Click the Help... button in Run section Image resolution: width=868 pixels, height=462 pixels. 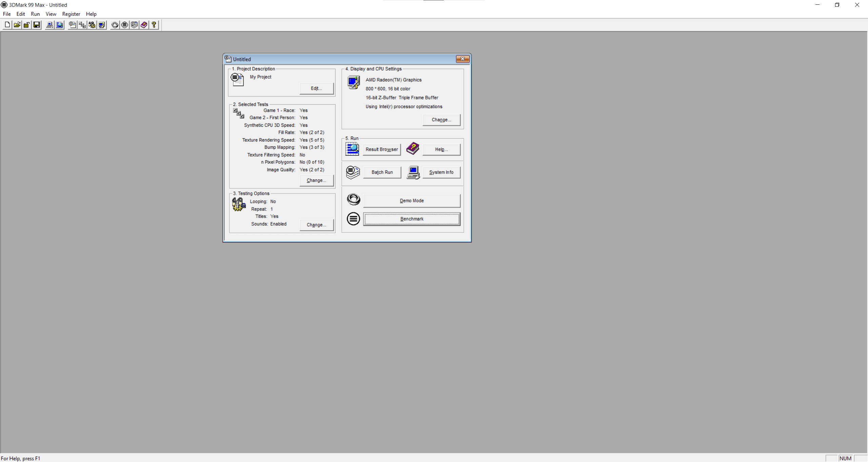[441, 149]
